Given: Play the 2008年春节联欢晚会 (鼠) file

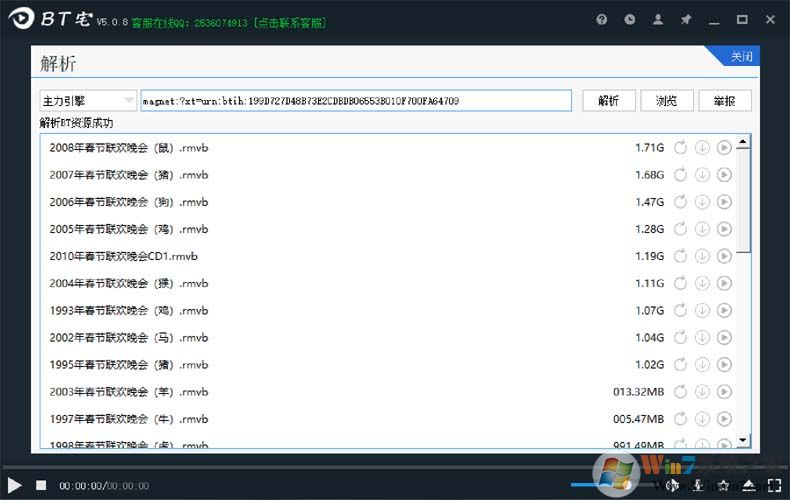Looking at the screenshot, I should click(x=724, y=148).
